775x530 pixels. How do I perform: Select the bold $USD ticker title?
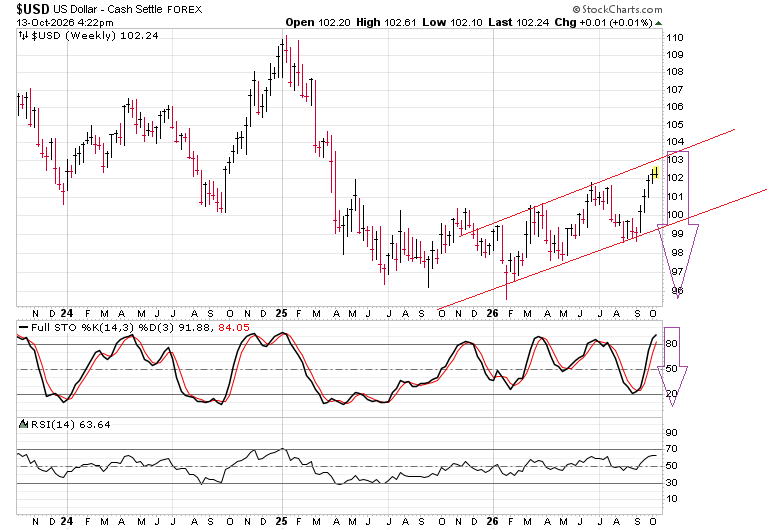click(x=33, y=9)
